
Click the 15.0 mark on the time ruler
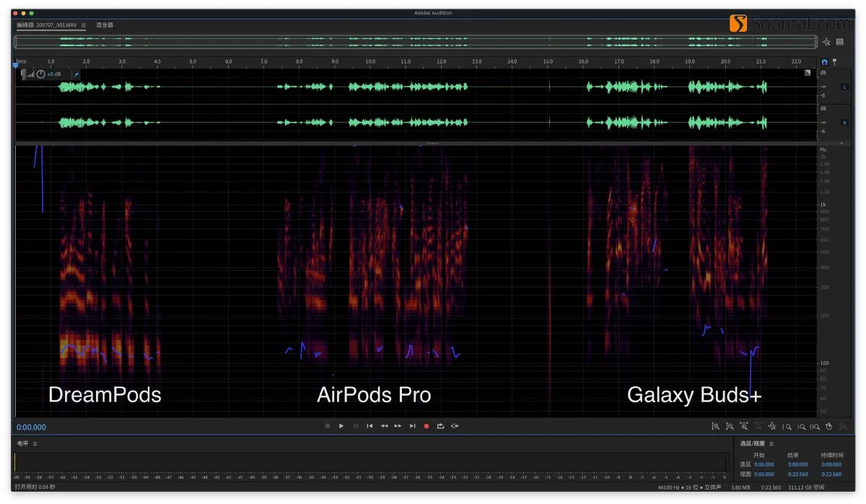548,61
